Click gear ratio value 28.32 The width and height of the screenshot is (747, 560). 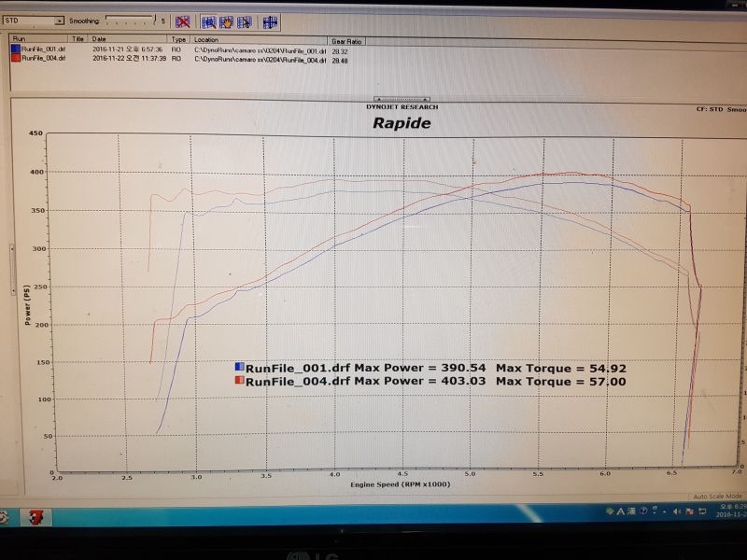[x=340, y=51]
